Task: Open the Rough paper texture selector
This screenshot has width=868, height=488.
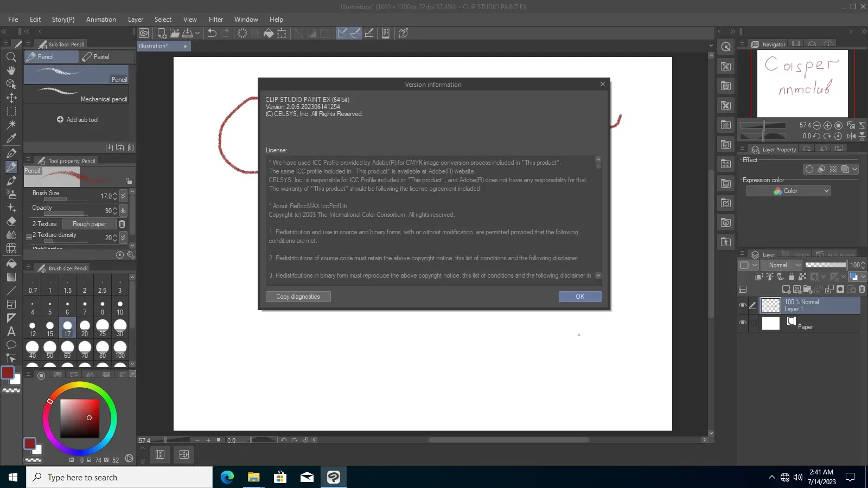Action: 89,224
